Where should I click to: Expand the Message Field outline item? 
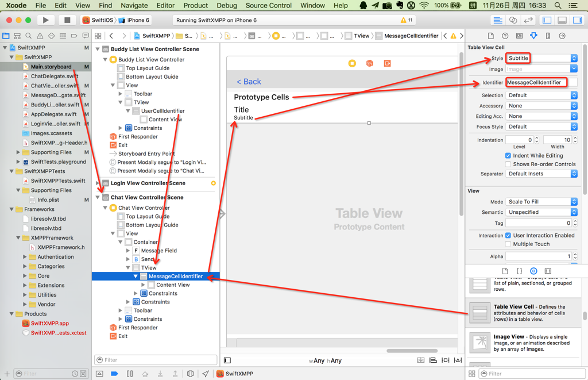(x=128, y=251)
